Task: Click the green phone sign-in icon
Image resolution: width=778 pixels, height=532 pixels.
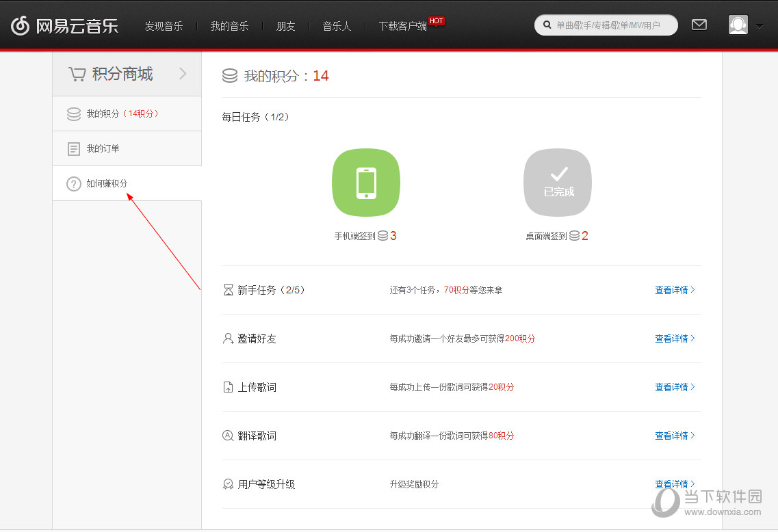Action: 365,182
